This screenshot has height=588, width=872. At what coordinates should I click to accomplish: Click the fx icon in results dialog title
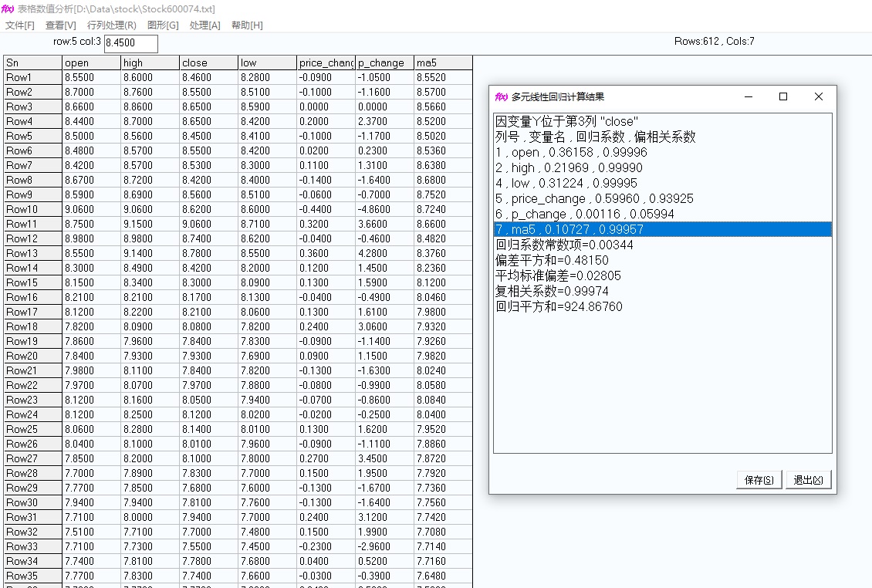pos(501,96)
